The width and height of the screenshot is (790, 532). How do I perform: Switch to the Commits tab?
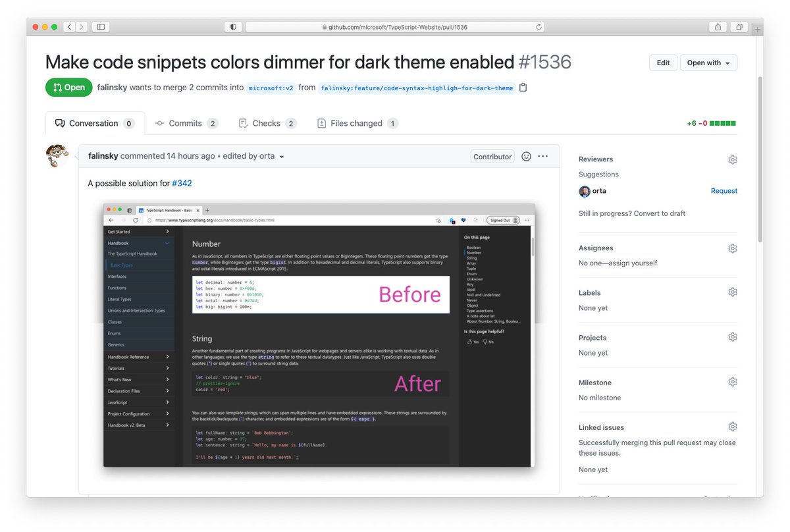tap(186, 122)
